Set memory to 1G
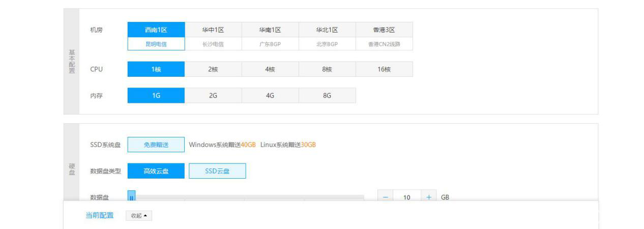Screen dimensions: 644x229 156,96
